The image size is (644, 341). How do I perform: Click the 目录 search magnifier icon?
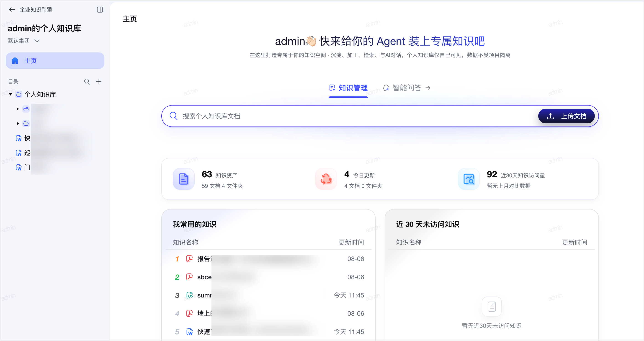(87, 82)
